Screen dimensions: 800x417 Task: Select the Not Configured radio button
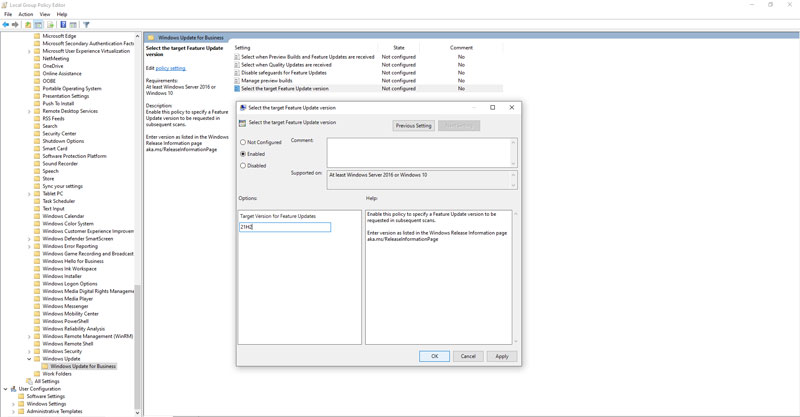point(243,142)
